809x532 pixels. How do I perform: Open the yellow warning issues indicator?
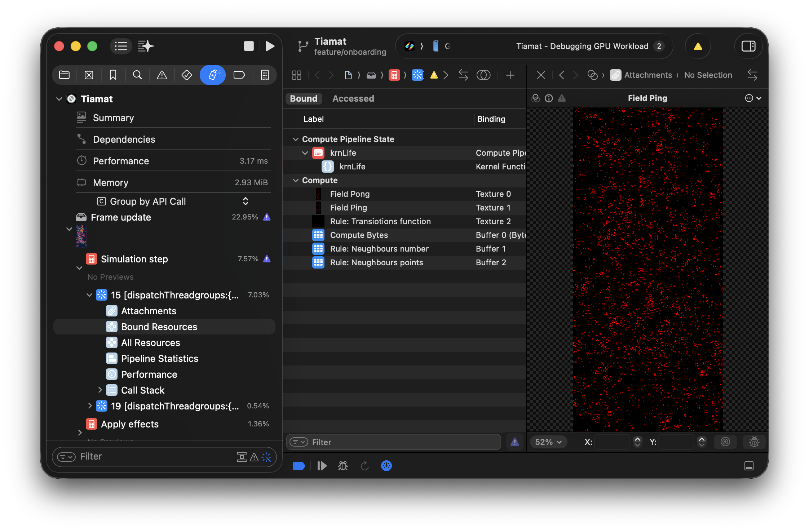(698, 46)
